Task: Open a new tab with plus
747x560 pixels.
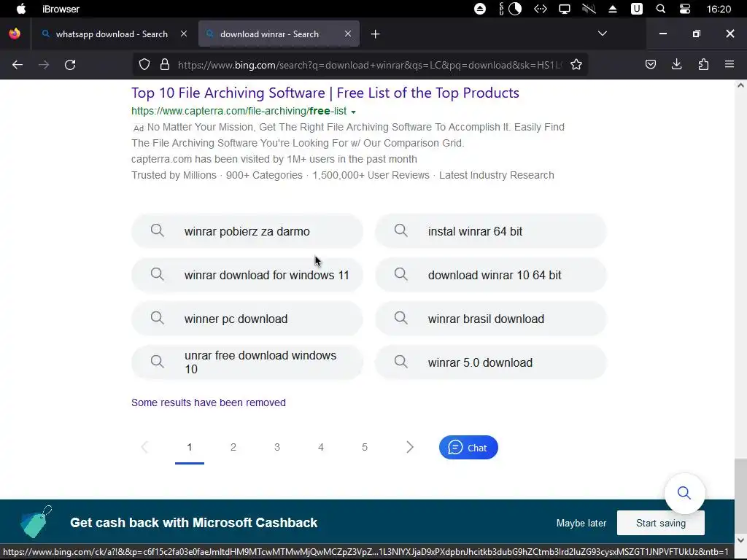Action: pos(376,34)
